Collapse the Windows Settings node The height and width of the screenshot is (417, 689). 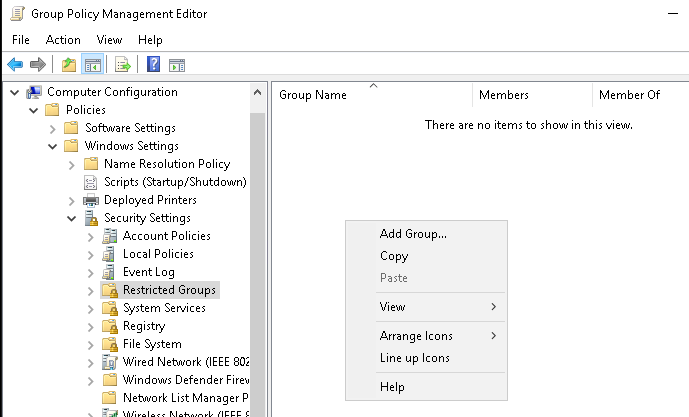pos(52,146)
